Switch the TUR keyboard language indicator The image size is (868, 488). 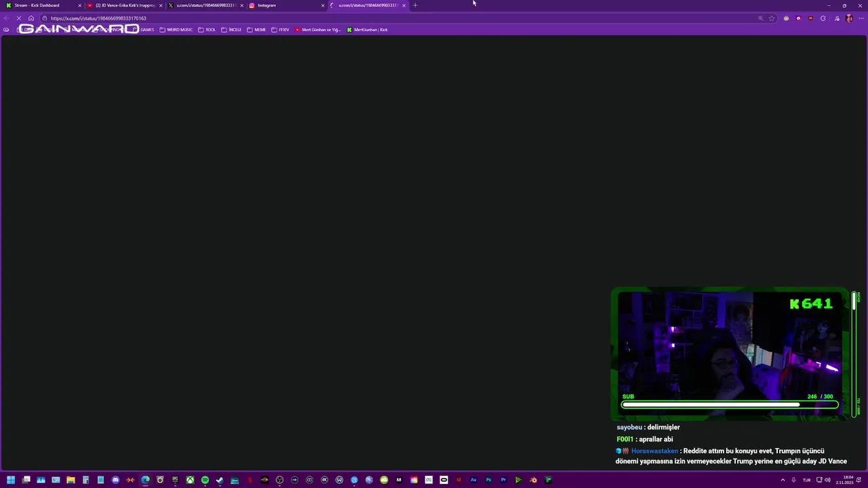click(806, 480)
